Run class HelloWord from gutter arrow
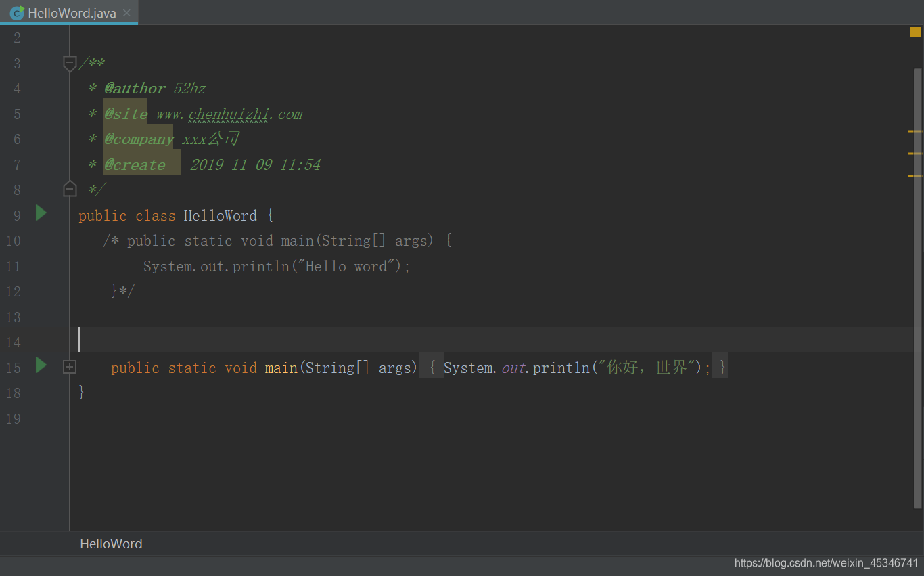The height and width of the screenshot is (576, 924). click(41, 214)
